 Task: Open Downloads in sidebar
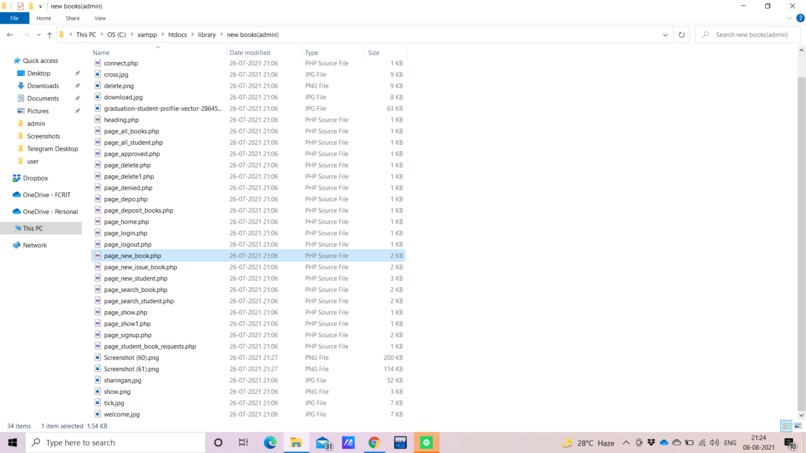(43, 86)
